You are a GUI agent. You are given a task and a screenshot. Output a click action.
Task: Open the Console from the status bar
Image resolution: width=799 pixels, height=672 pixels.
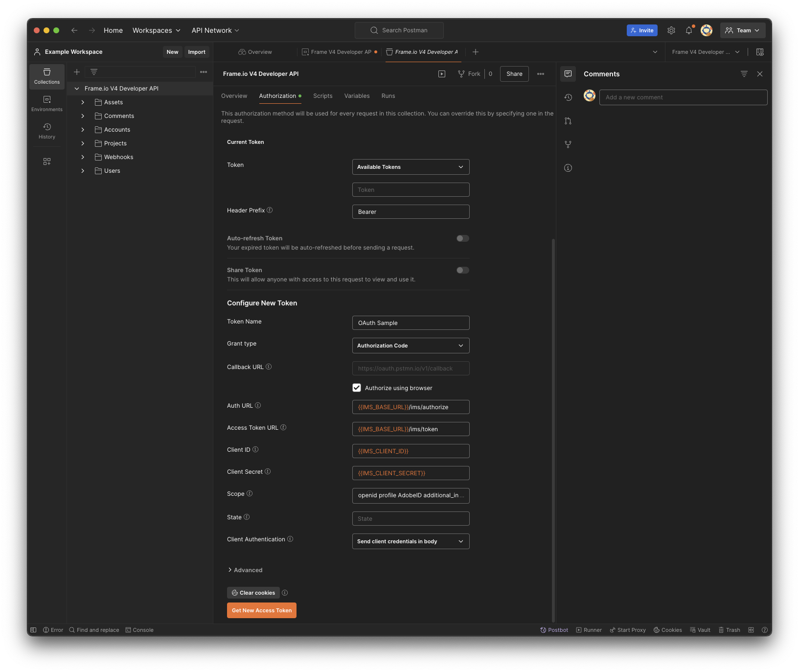click(x=139, y=630)
